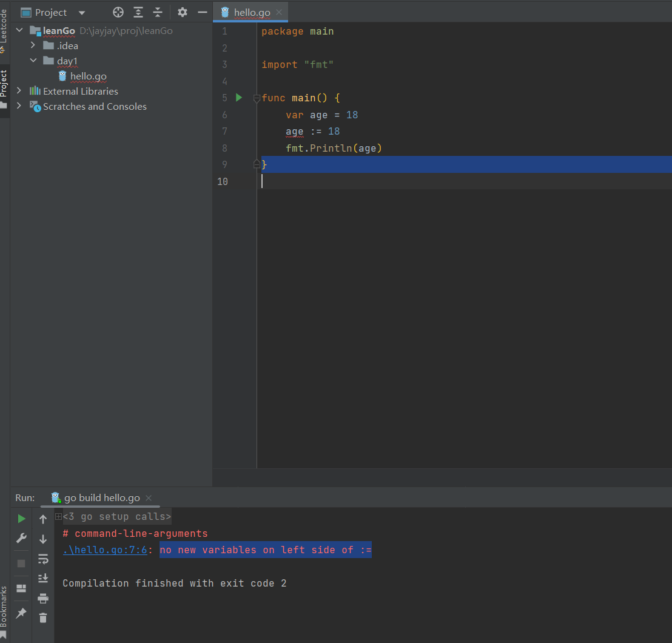Toggle soft-wrap in Run console
This screenshot has height=643, width=672.
[x=43, y=559]
